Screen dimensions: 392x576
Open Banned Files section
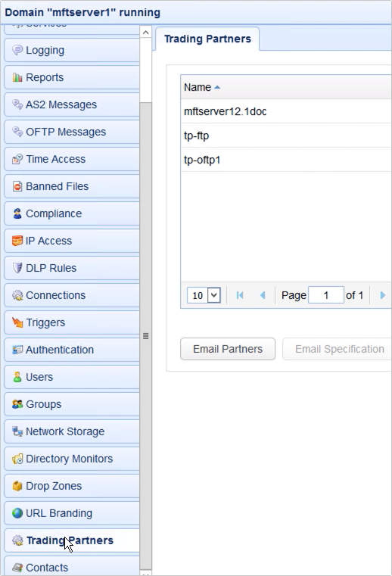pyautogui.click(x=72, y=186)
